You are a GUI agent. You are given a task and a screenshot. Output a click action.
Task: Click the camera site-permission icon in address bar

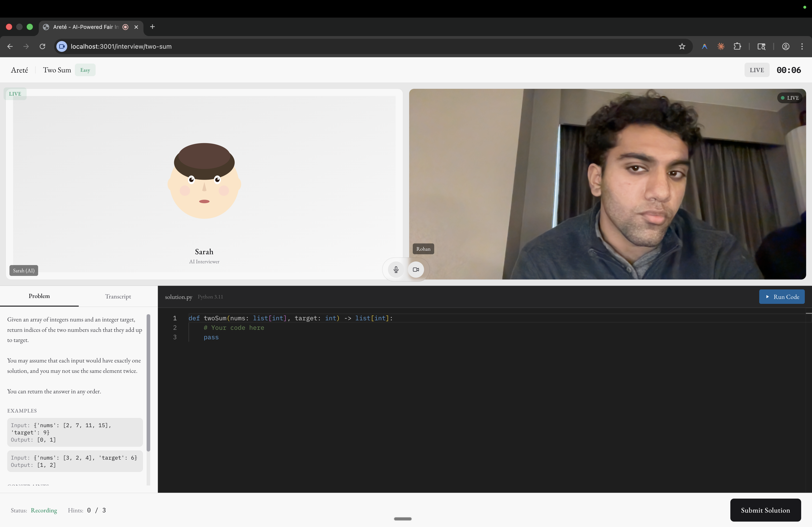(62, 46)
